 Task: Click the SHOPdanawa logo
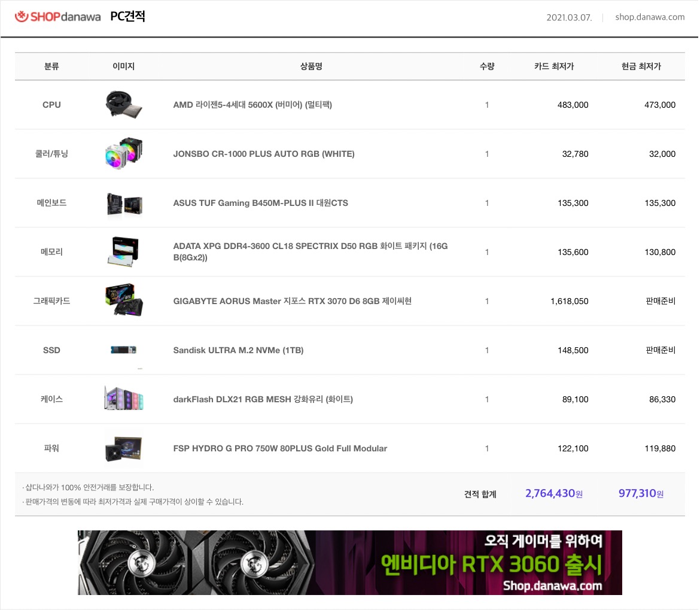(x=57, y=17)
